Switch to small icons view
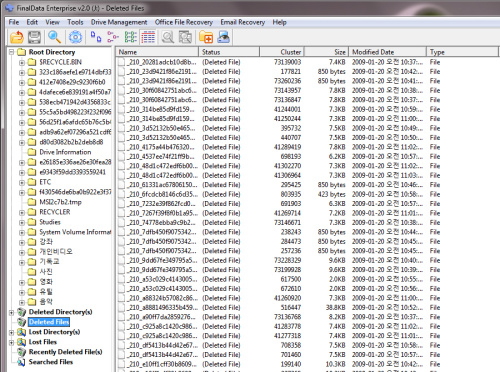 tap(113, 37)
